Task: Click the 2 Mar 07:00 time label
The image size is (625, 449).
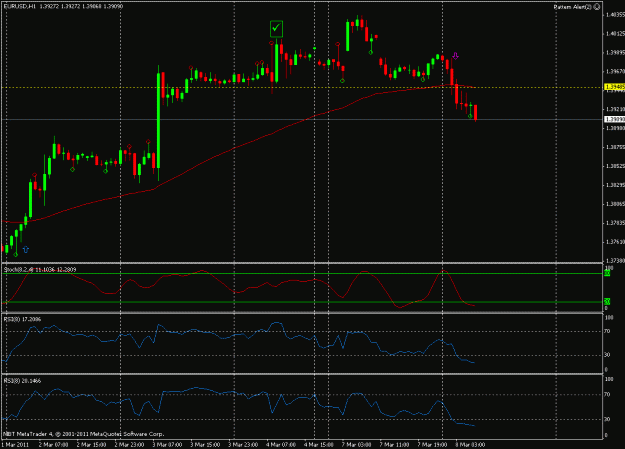Action: (53, 445)
